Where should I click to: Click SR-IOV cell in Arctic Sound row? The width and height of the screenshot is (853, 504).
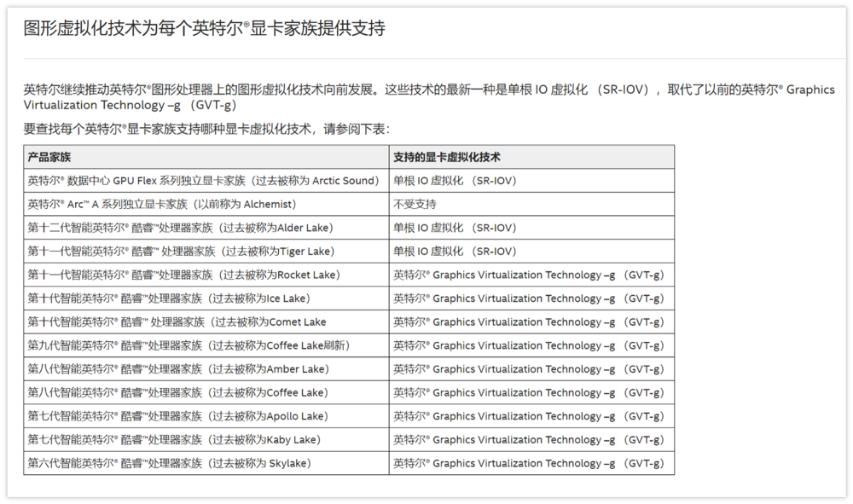pyautogui.click(x=531, y=181)
